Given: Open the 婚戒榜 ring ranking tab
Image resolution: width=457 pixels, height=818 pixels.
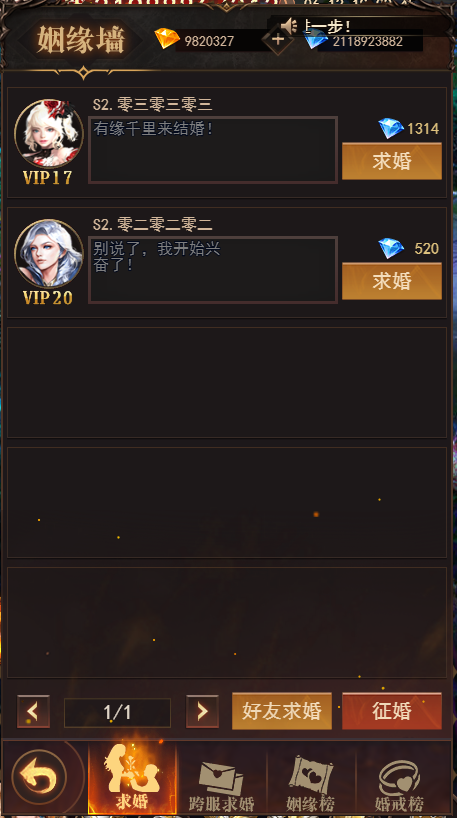Looking at the screenshot, I should tap(400, 777).
